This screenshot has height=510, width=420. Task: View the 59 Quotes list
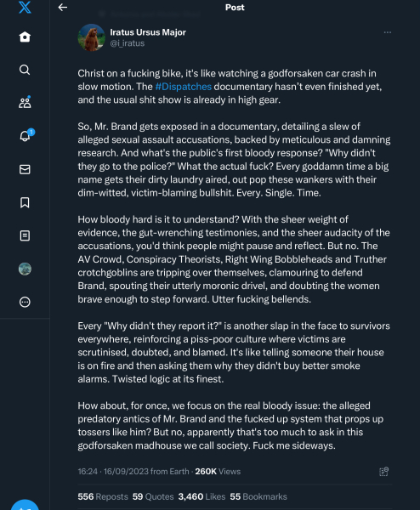pyautogui.click(x=153, y=496)
